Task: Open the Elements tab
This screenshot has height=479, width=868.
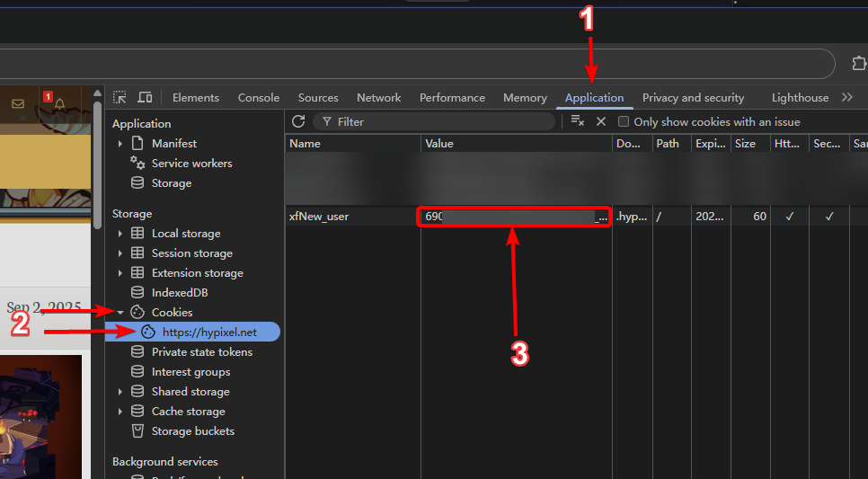Action: (195, 97)
